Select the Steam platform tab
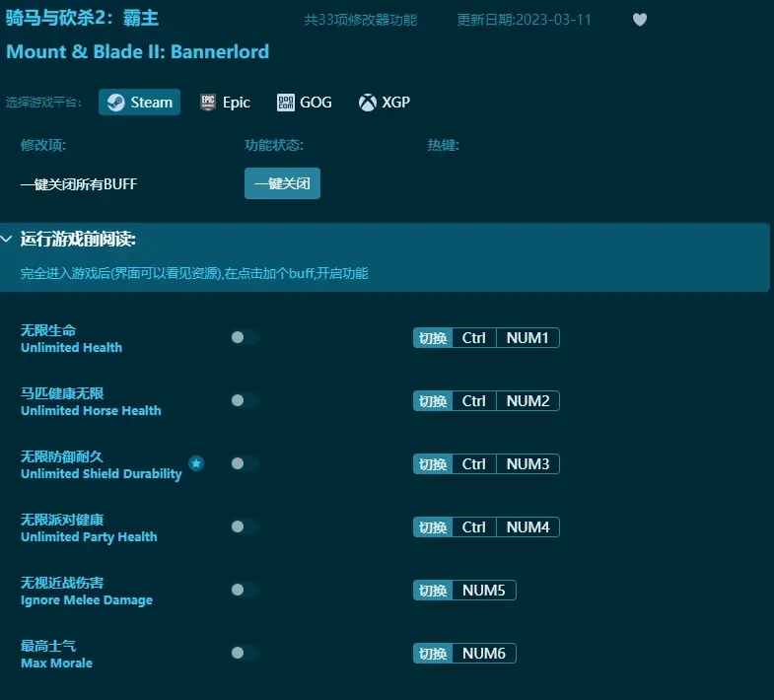This screenshot has height=700, width=774. 139,103
